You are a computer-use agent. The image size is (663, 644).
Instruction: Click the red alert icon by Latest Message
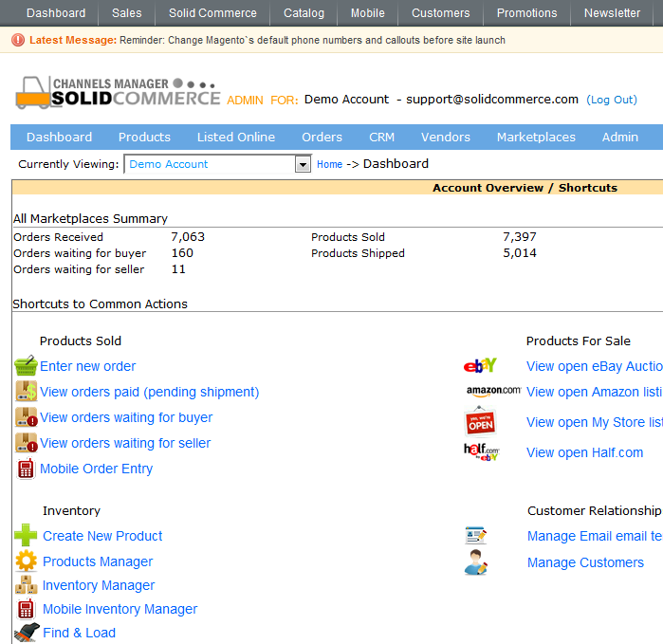18,40
